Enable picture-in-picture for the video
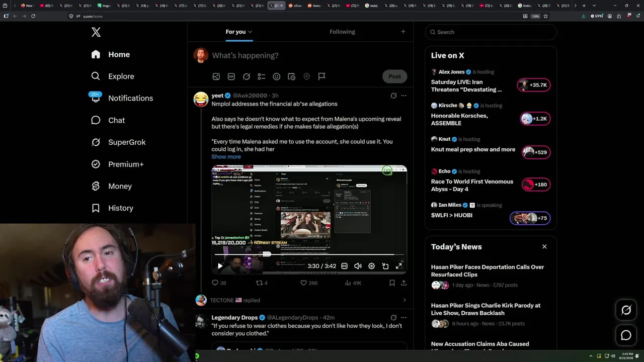Image resolution: width=644 pixels, height=362 pixels. click(385, 266)
